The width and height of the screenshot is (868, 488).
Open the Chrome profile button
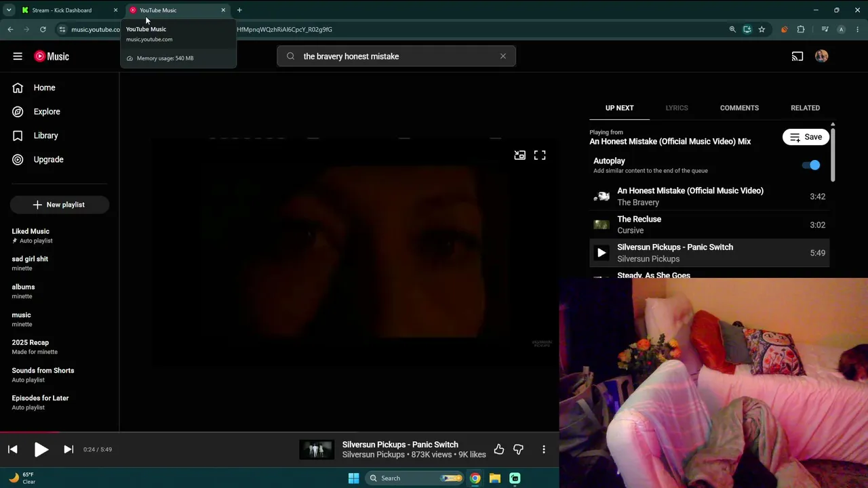(842, 29)
